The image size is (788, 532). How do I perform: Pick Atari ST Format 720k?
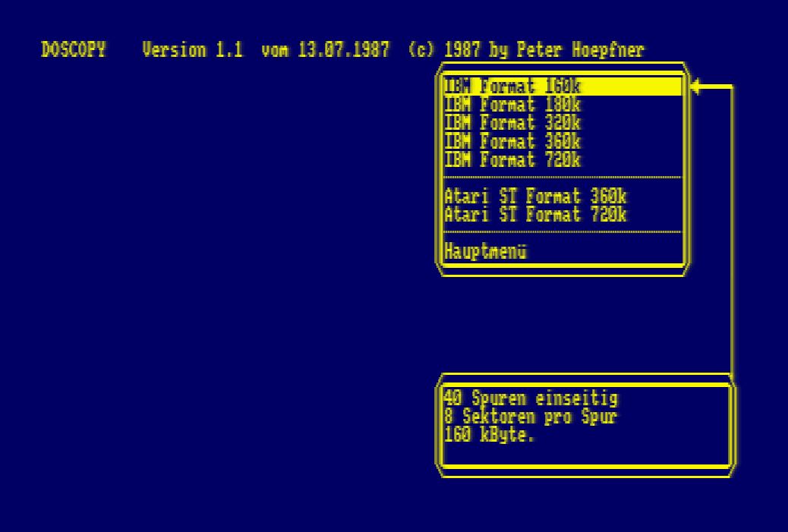point(535,215)
